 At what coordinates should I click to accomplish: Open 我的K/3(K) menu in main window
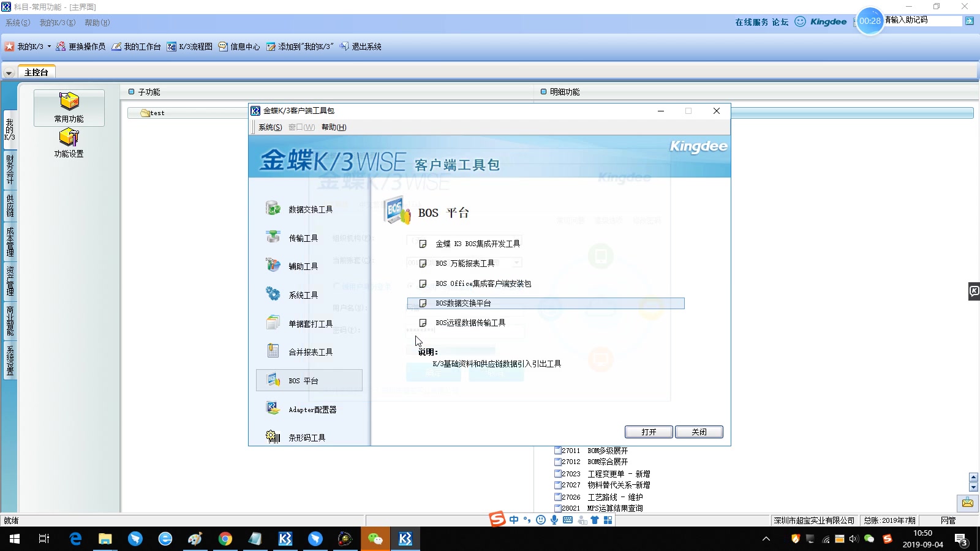(58, 23)
